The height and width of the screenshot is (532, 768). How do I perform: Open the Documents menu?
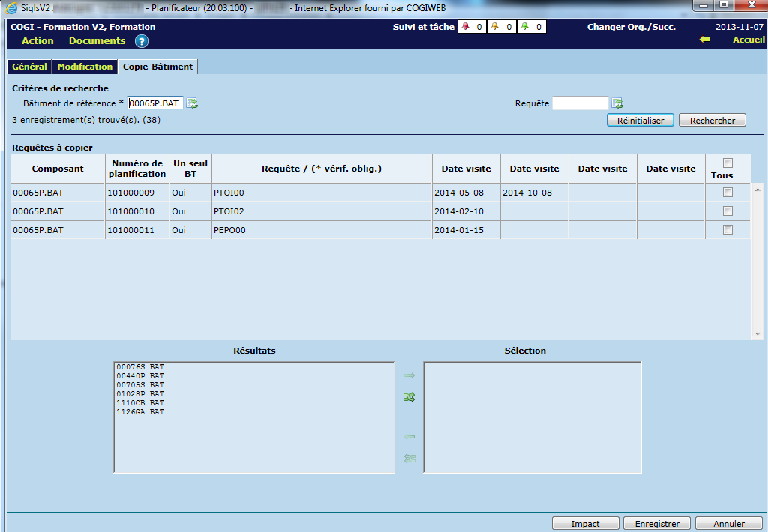pos(97,41)
